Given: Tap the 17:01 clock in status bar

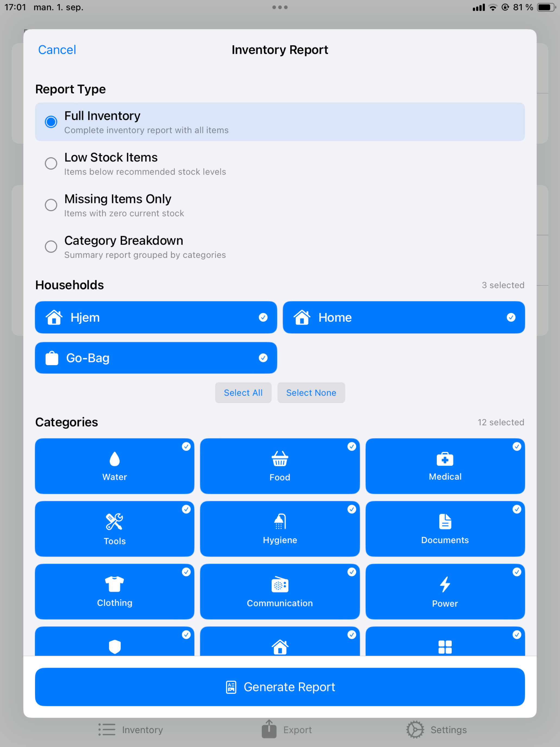Looking at the screenshot, I should 15,7.
